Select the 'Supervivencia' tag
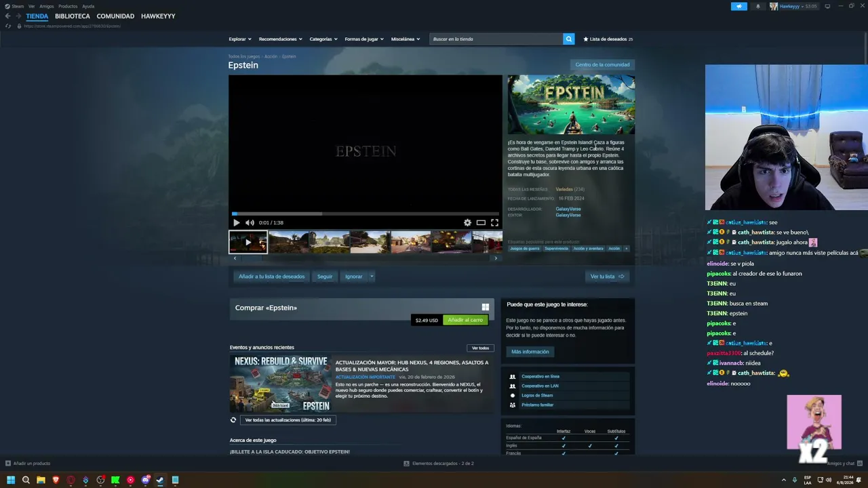868x488 pixels. tap(557, 249)
